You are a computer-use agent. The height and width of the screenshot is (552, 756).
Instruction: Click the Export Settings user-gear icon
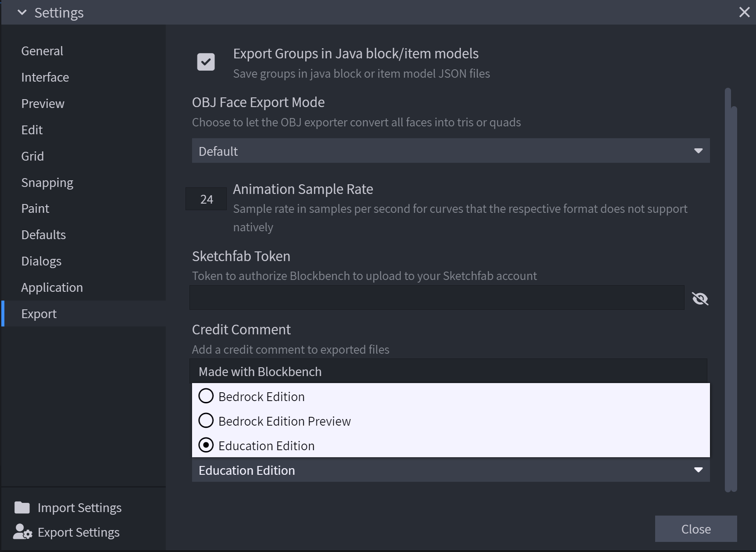click(x=22, y=532)
